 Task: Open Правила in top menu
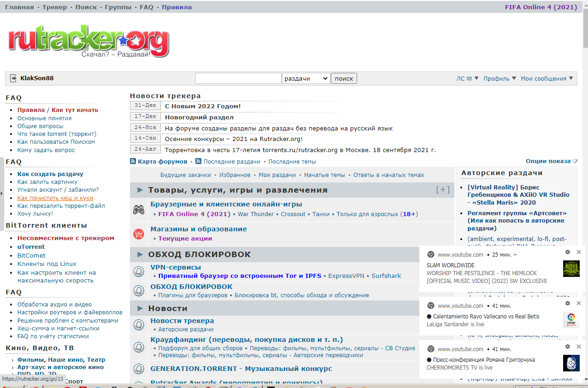pyautogui.click(x=176, y=7)
